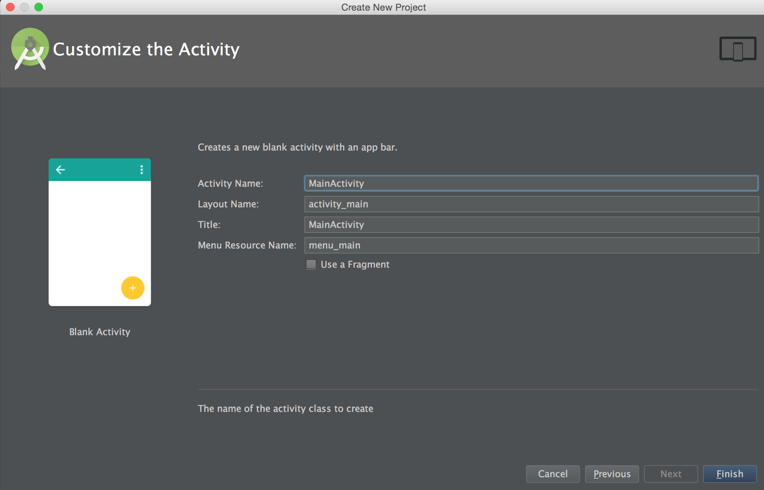The image size is (764, 490).
Task: Click the 'Layout Name:' label
Action: tap(228, 204)
